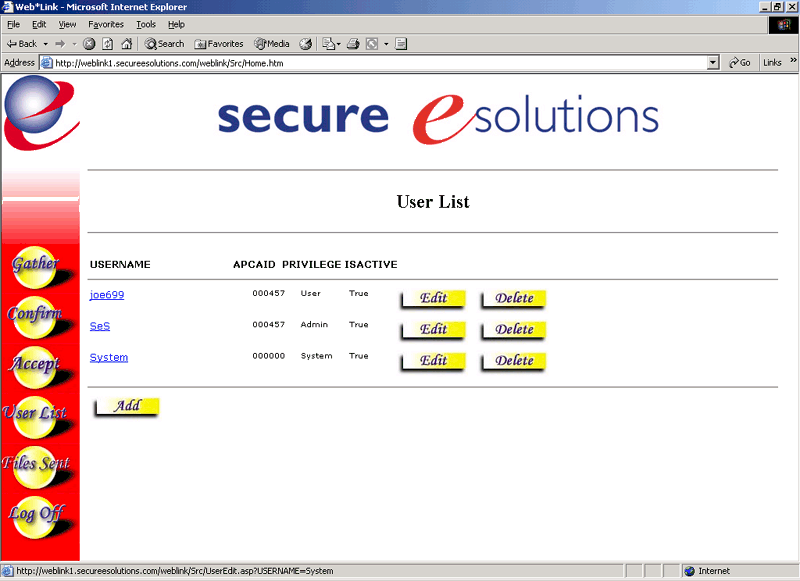800x581 pixels.
Task: Click the True value in the SeS row
Action: 358,324
